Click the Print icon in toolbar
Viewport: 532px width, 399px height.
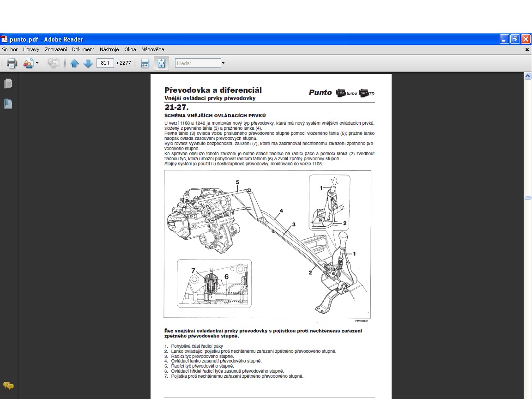[12, 63]
